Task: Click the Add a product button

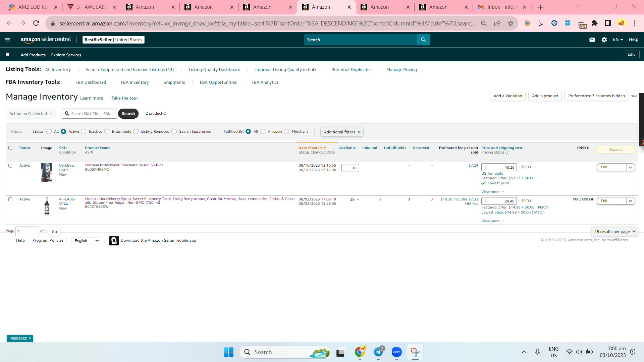Action: 545,96
